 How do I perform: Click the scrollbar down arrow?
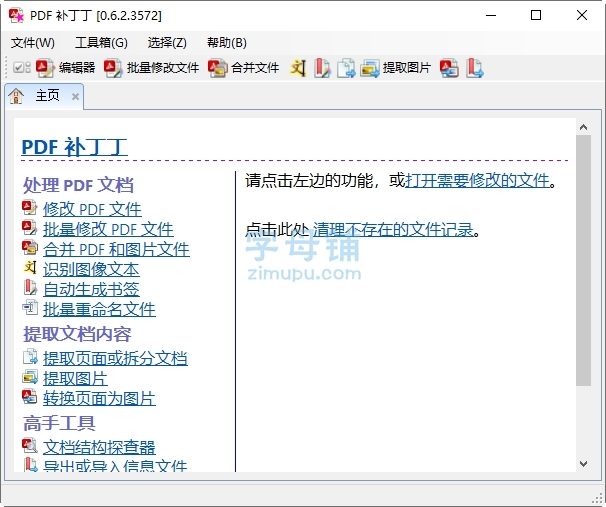(x=584, y=463)
